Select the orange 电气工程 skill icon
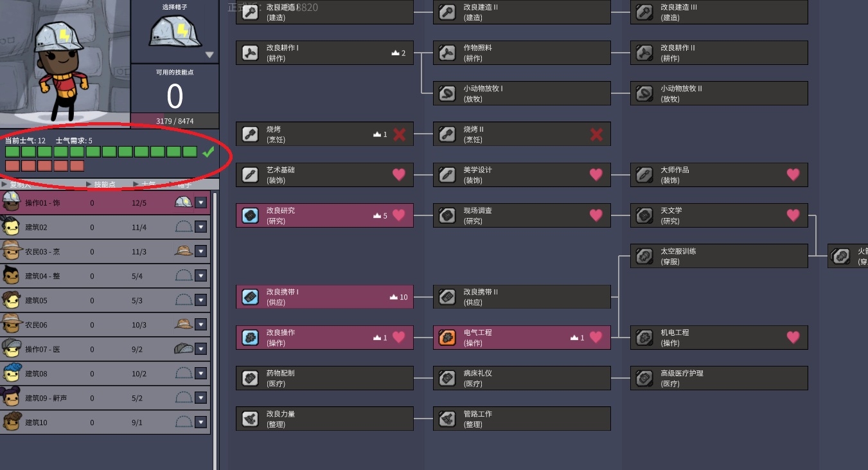This screenshot has height=470, width=868. [x=447, y=338]
